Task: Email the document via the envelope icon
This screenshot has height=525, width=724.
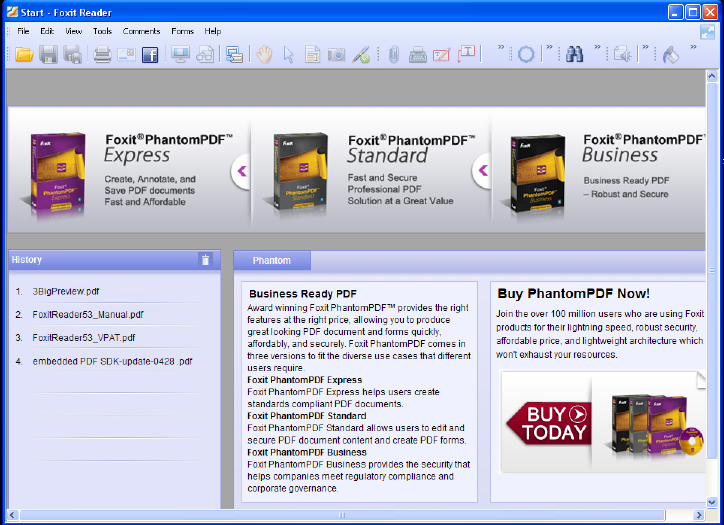Action: pos(126,54)
